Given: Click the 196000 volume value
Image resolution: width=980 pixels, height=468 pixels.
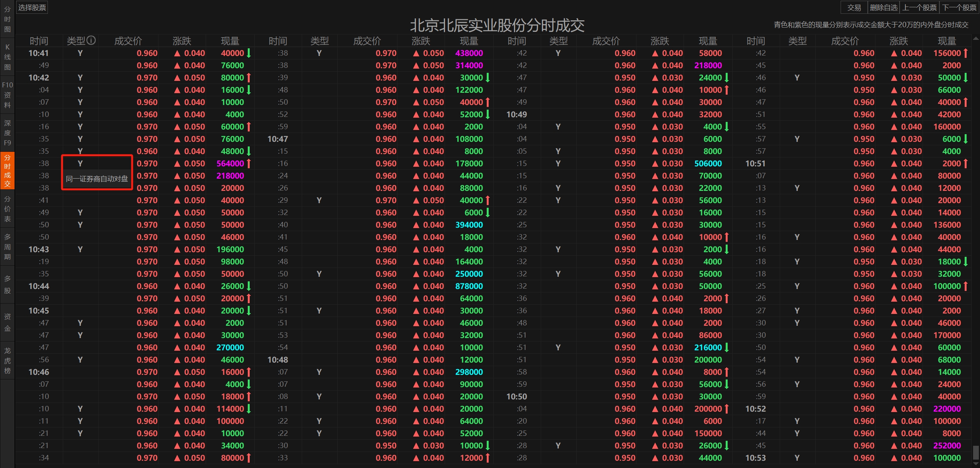Looking at the screenshot, I should pyautogui.click(x=230, y=249).
